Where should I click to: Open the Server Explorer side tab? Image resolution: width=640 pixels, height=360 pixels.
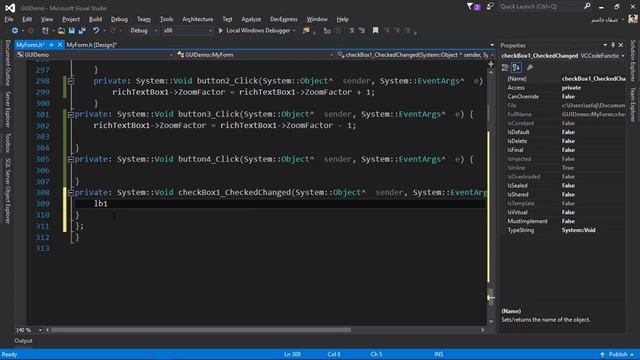pyautogui.click(x=7, y=109)
